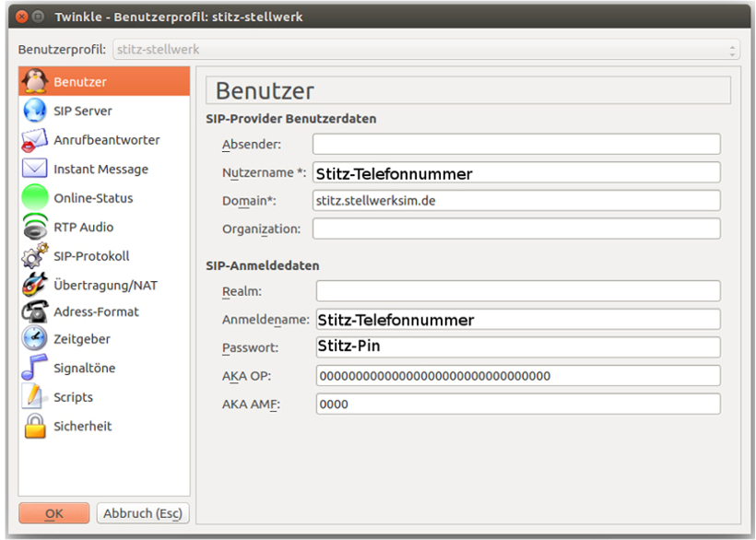Click the Zeitgeber clock icon
756x540 pixels.
tap(35, 338)
